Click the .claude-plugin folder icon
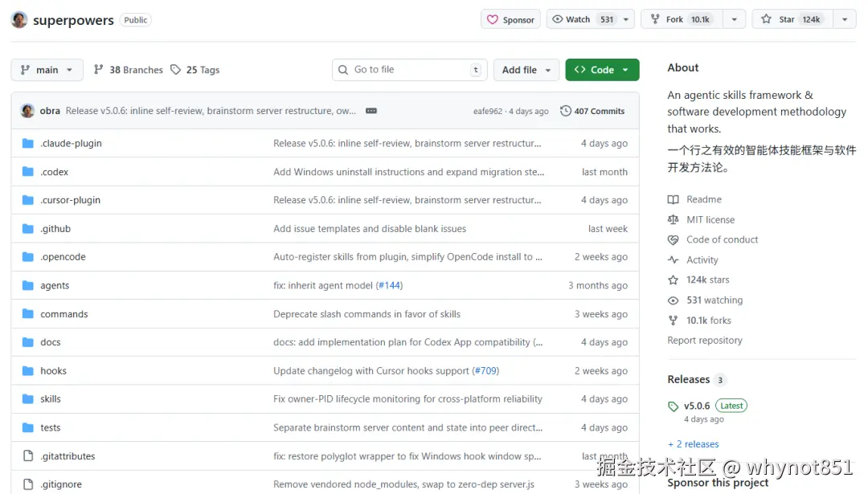This screenshot has width=868, height=494. pyautogui.click(x=27, y=143)
